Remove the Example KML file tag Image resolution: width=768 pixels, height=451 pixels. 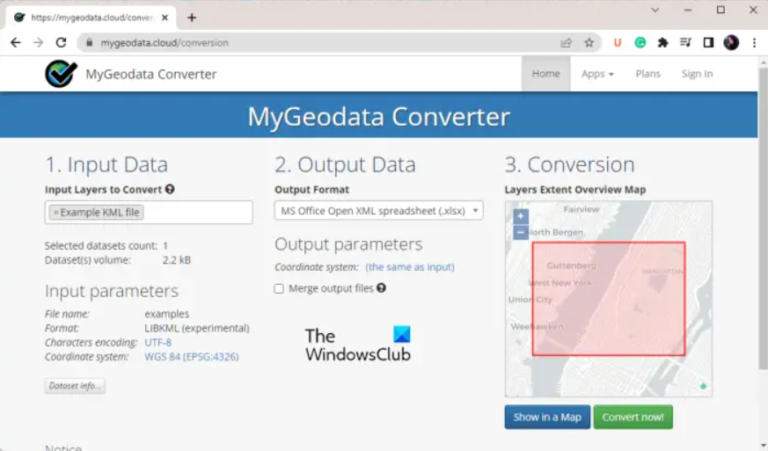[55, 213]
